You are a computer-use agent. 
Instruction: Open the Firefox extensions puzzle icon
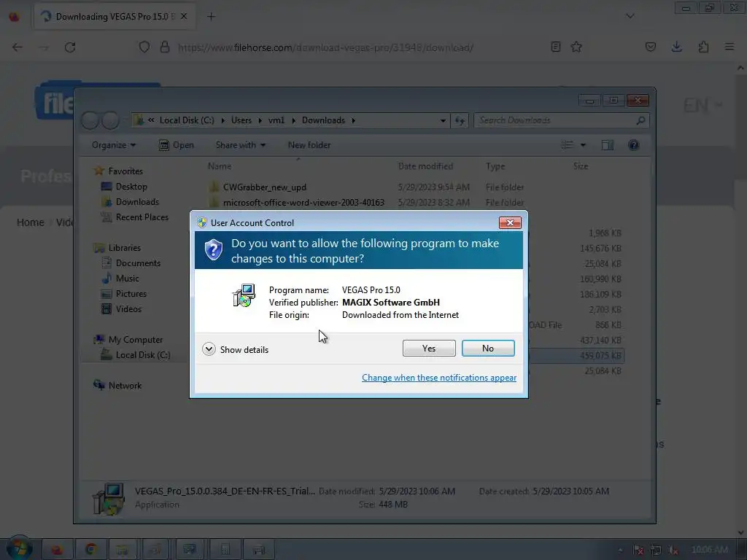(x=703, y=47)
